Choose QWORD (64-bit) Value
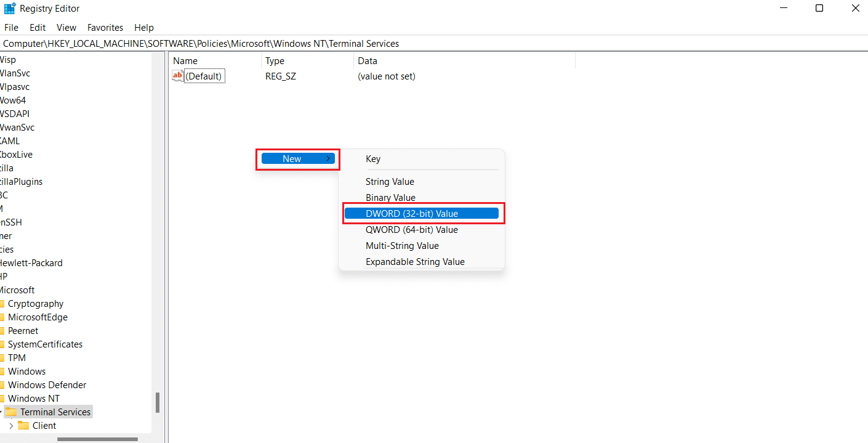 click(x=412, y=230)
